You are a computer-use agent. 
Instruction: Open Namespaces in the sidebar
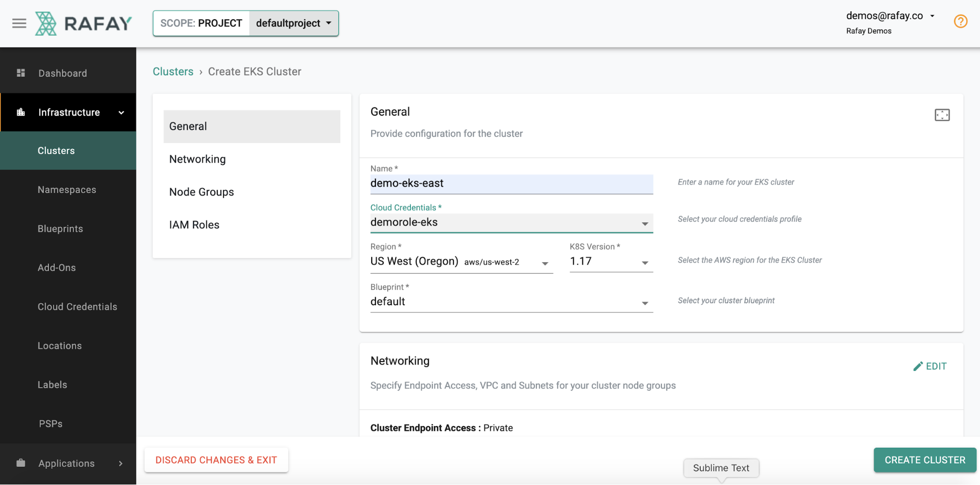67,190
